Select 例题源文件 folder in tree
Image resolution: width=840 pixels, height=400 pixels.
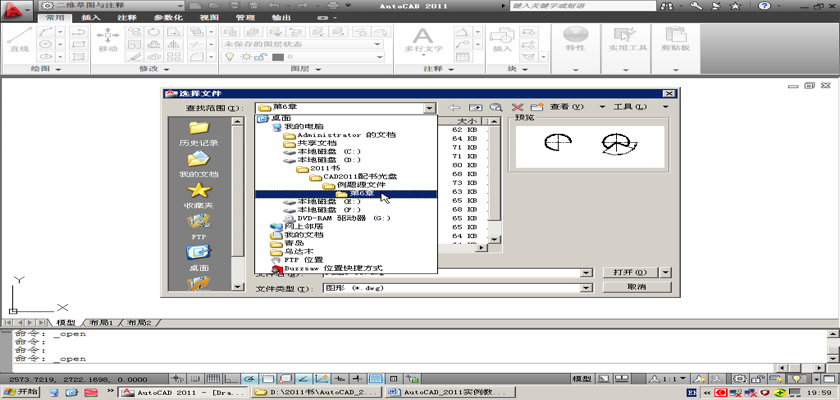pyautogui.click(x=356, y=184)
